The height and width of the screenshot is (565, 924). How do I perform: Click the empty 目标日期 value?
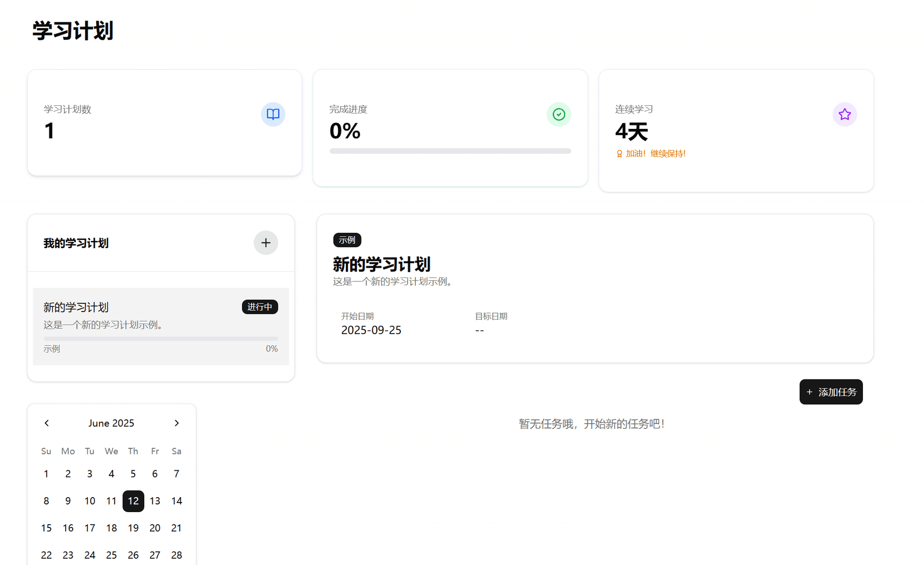[x=479, y=330]
